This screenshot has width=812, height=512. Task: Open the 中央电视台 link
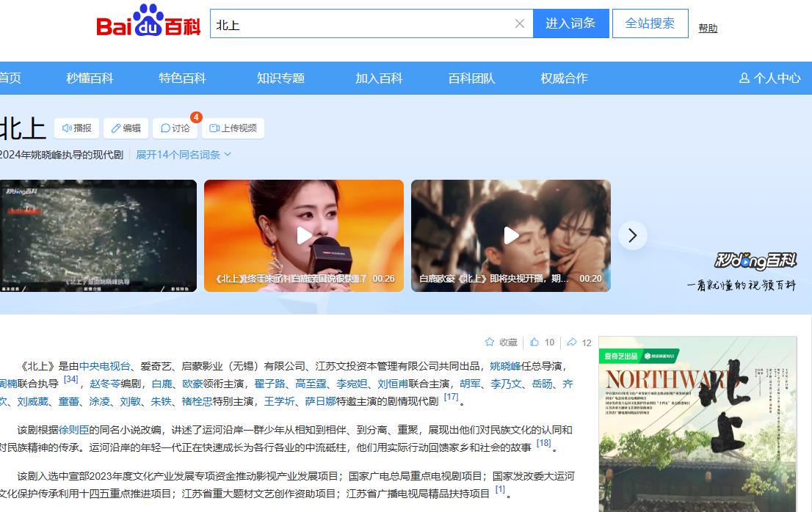pos(104,366)
